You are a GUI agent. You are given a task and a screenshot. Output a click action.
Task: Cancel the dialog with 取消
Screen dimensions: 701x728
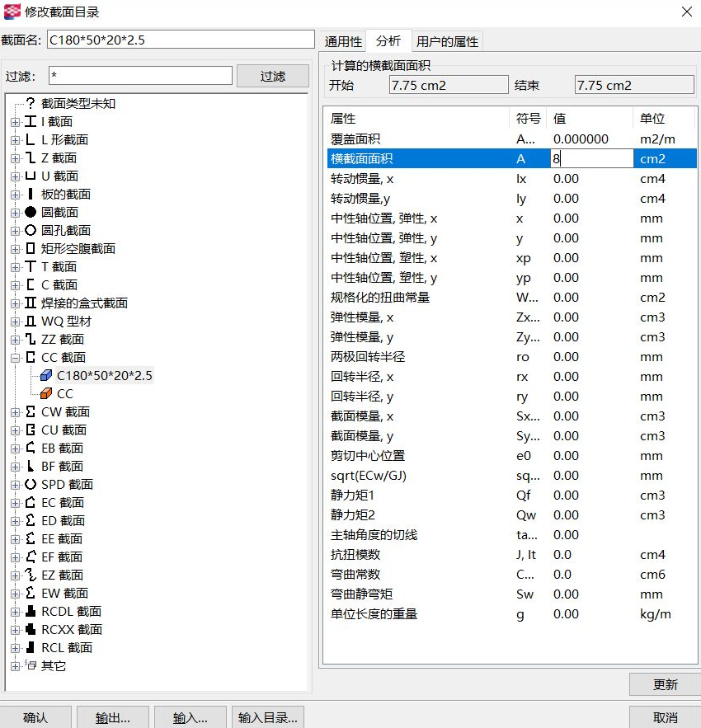pos(666,717)
